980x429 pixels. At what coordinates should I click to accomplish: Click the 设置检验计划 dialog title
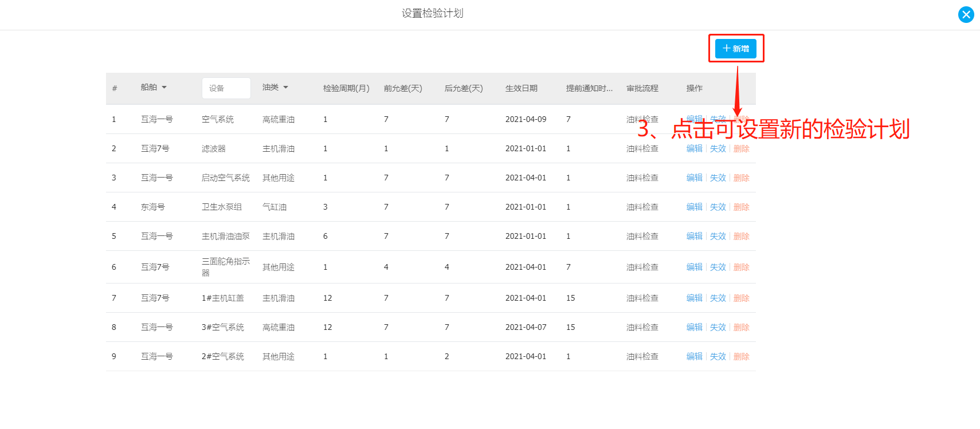click(433, 13)
